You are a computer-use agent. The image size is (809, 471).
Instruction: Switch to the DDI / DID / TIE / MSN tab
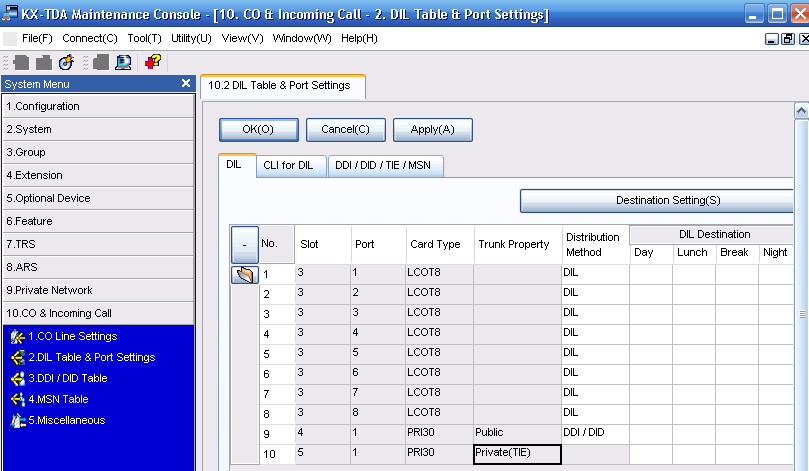click(385, 166)
